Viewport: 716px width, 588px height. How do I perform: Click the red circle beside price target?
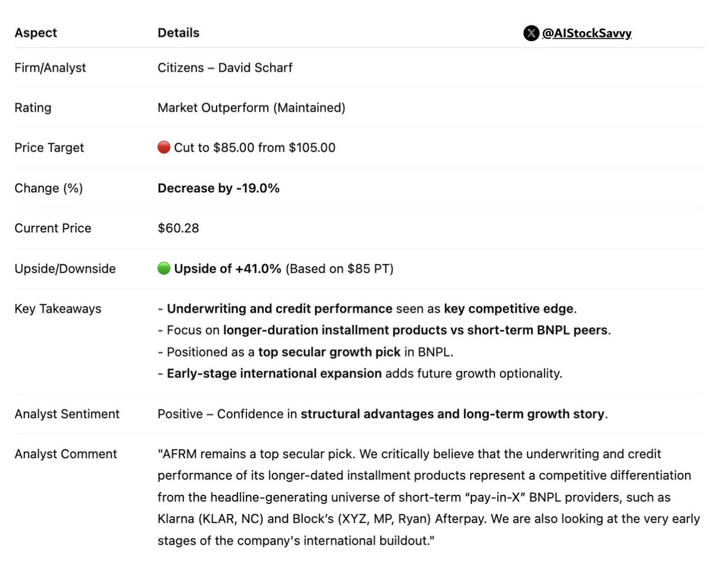164,147
